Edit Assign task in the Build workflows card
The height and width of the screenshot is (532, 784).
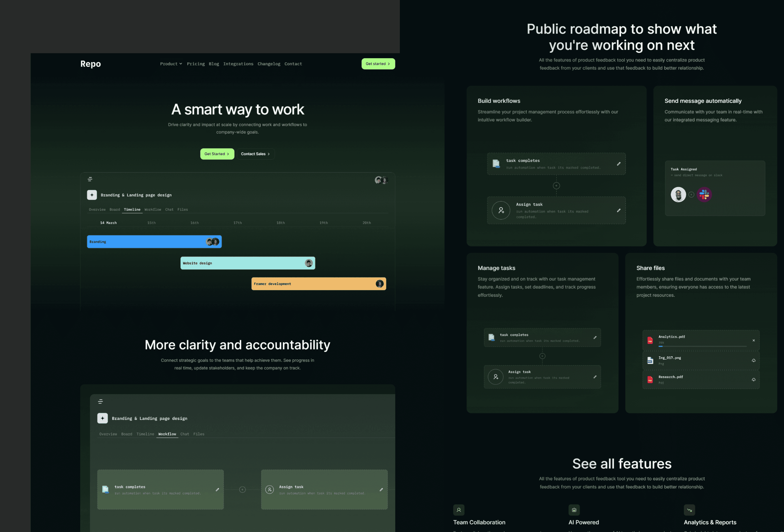click(x=619, y=211)
